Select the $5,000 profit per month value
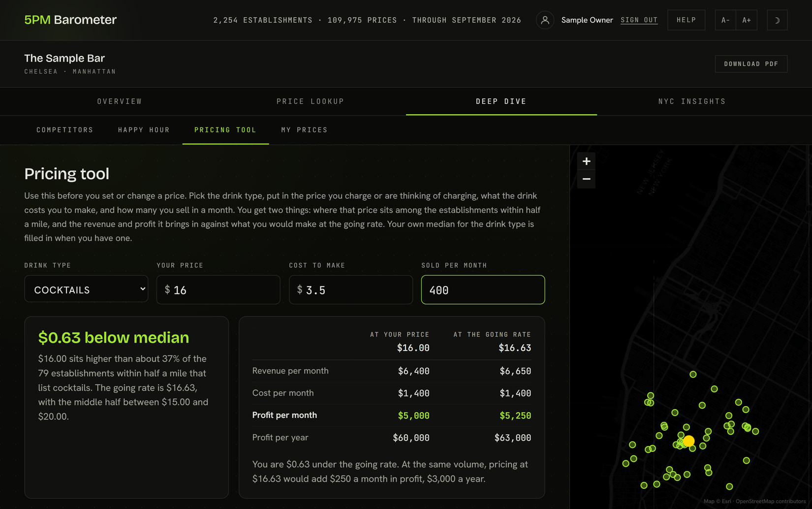The width and height of the screenshot is (812, 509). pyautogui.click(x=413, y=415)
